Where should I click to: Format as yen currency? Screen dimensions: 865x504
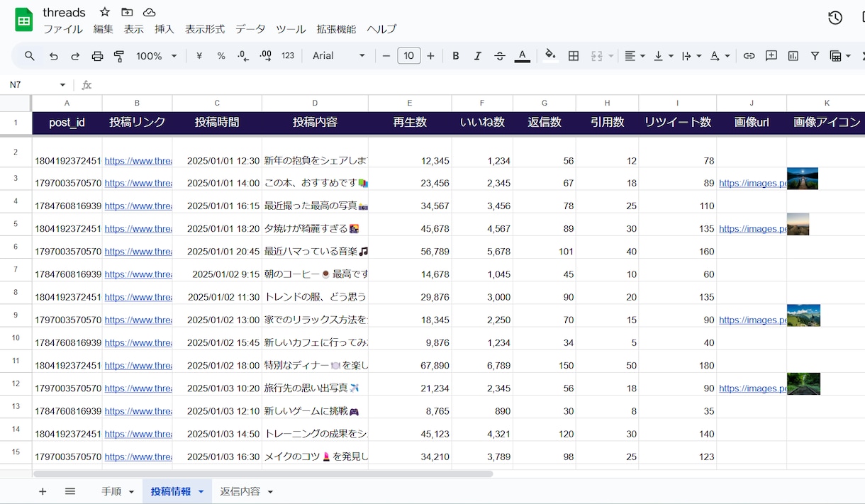click(199, 56)
